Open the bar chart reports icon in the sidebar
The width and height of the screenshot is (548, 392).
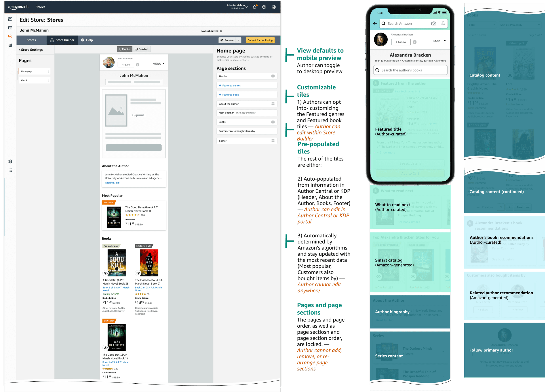(10, 45)
